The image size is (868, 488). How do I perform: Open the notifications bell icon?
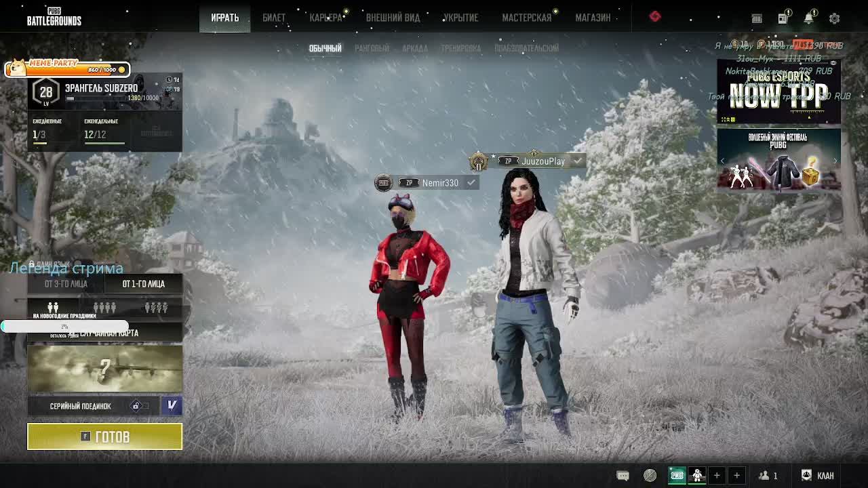click(809, 18)
